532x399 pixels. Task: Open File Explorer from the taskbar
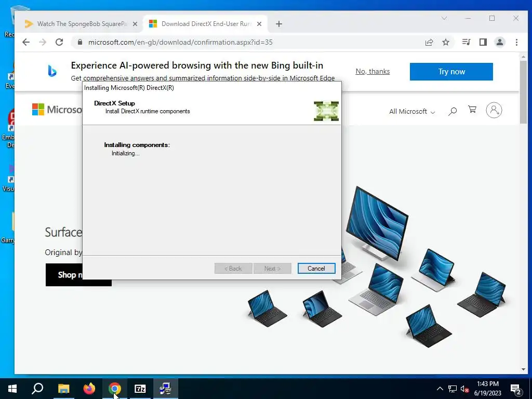63,389
